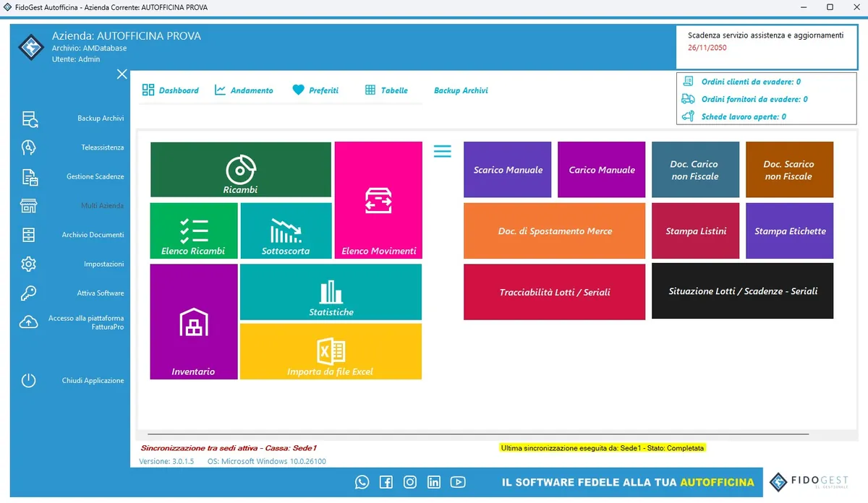Click the Backup Archivi sidebar icon
Screen dimensions: 868x503
tap(29, 119)
